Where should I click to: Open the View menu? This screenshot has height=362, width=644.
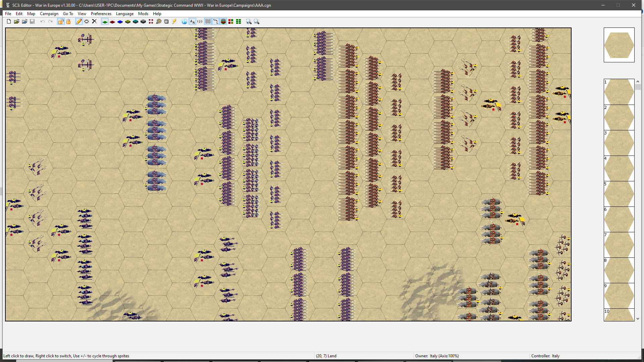pyautogui.click(x=82, y=14)
